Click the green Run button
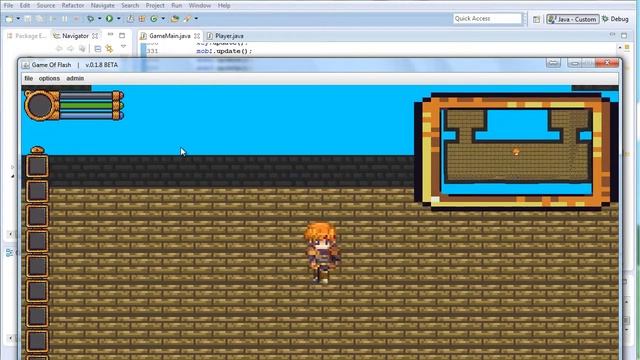The image size is (640, 360). pyautogui.click(x=109, y=18)
